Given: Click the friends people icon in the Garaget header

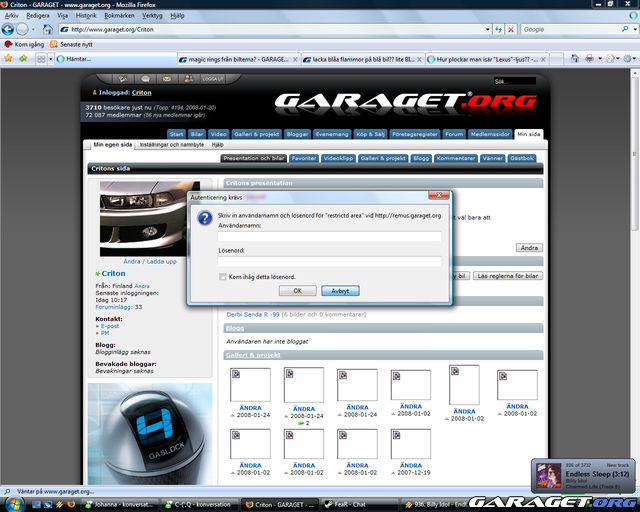Looking at the screenshot, I should [189, 79].
